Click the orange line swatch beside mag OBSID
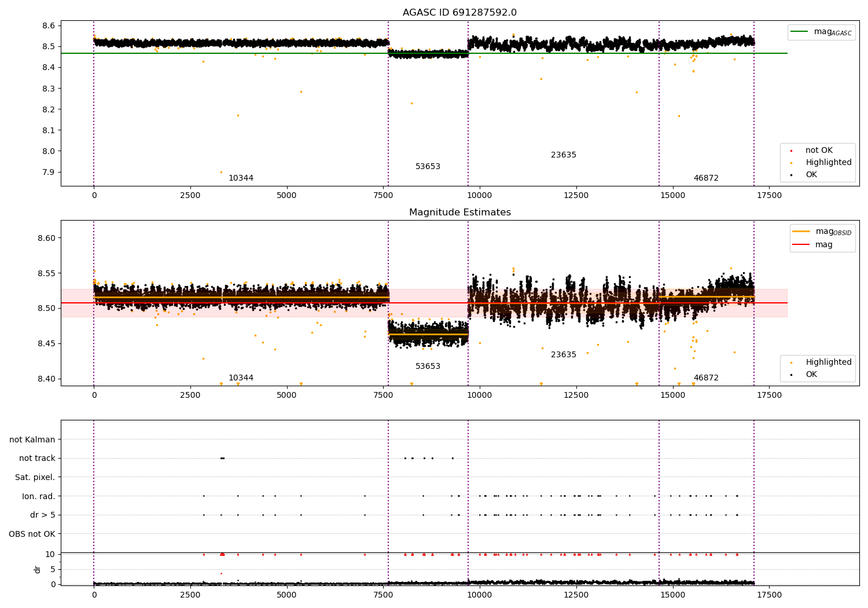The image size is (868, 608). pos(801,232)
